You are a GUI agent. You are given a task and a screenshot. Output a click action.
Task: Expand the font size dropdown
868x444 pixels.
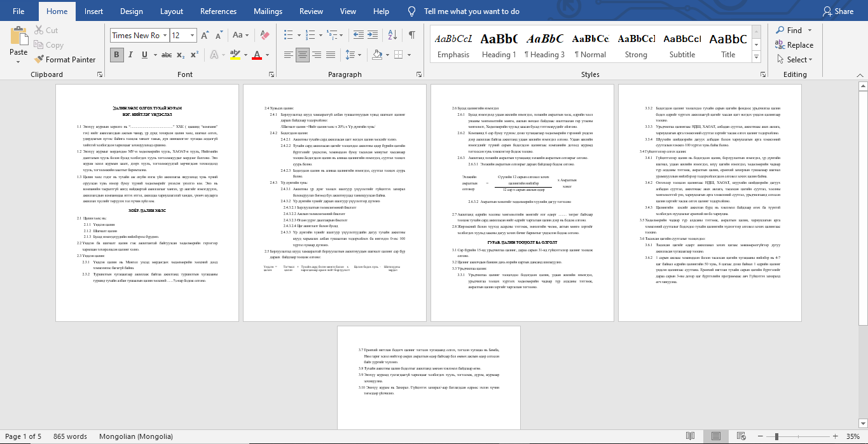click(193, 36)
